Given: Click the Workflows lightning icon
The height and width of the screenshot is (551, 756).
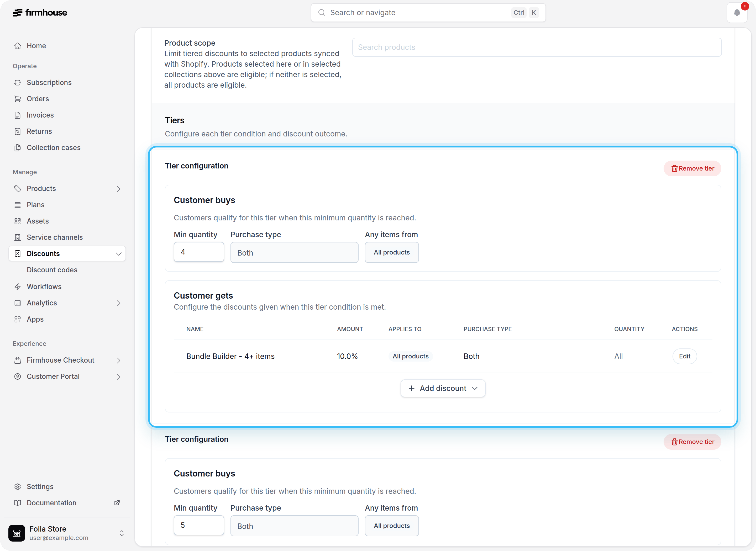Looking at the screenshot, I should click(18, 287).
